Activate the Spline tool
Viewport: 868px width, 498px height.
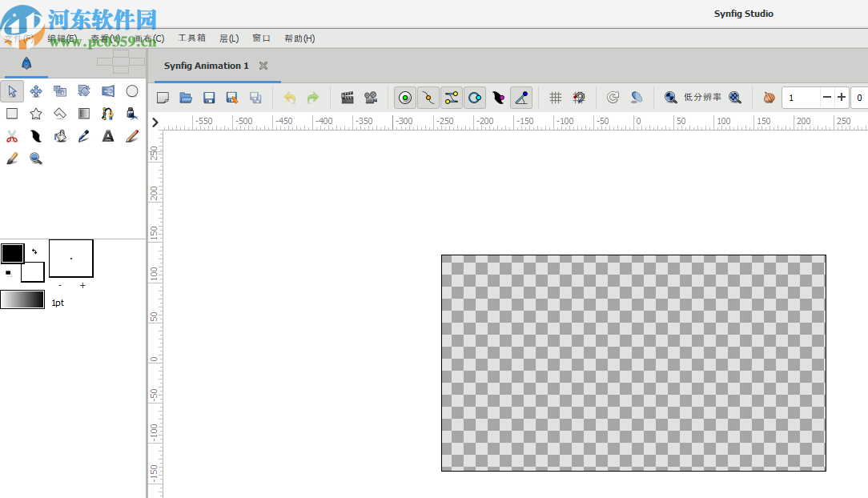pyautogui.click(x=107, y=113)
